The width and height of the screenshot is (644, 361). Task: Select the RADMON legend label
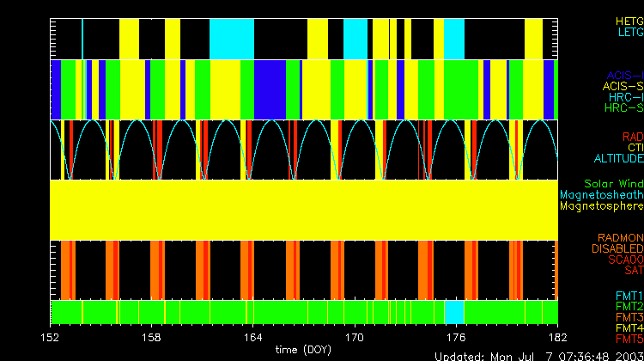tap(620, 238)
